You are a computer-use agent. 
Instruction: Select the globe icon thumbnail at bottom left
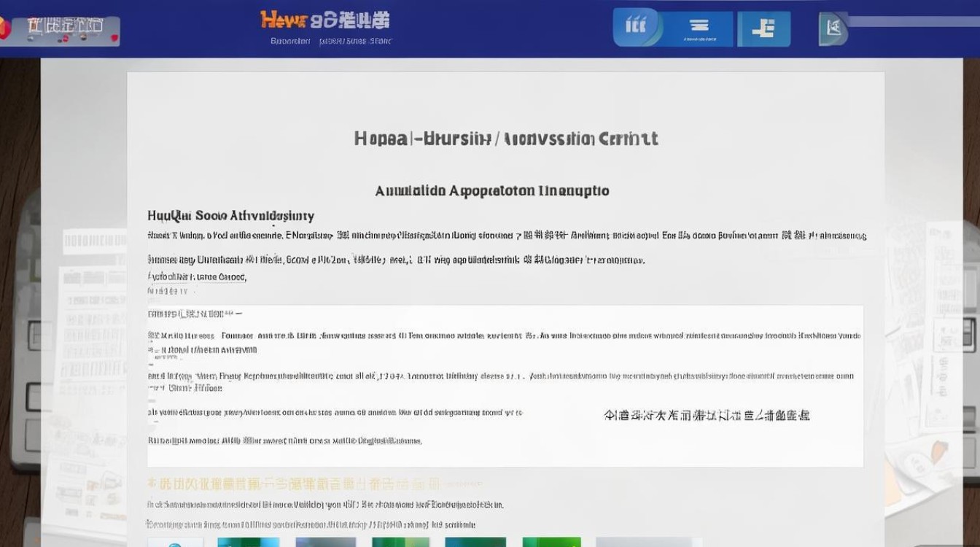pos(174,543)
